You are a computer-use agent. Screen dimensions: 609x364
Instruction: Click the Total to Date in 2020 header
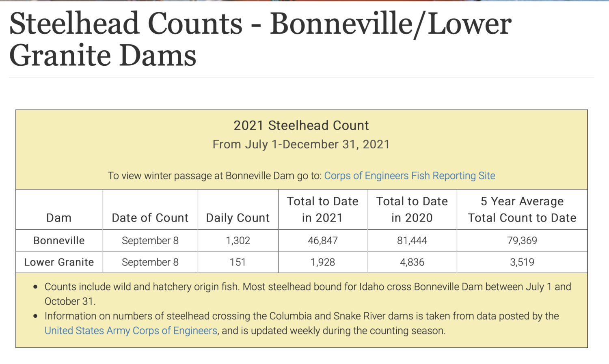point(412,209)
